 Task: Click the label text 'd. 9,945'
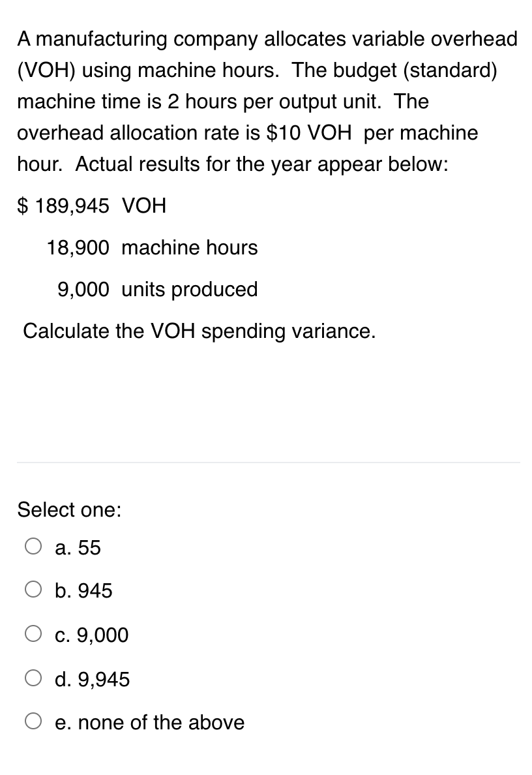93,679
